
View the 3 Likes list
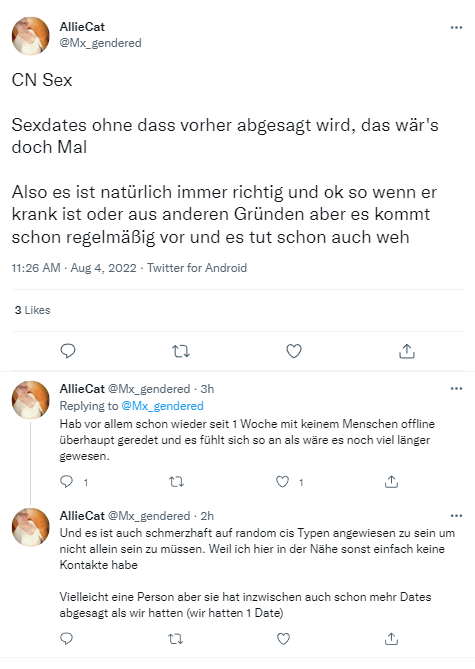tap(32, 310)
